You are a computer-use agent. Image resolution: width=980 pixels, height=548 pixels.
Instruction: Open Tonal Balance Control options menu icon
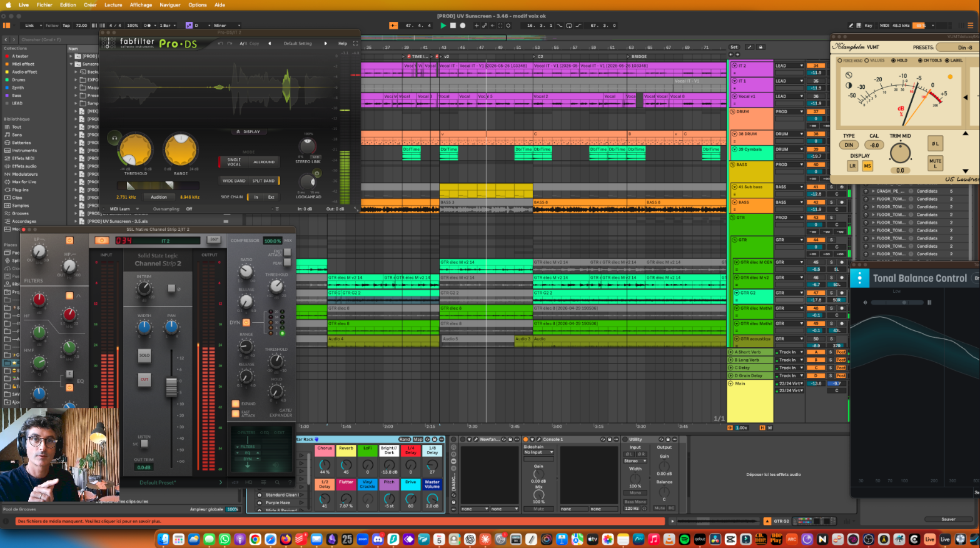(859, 278)
